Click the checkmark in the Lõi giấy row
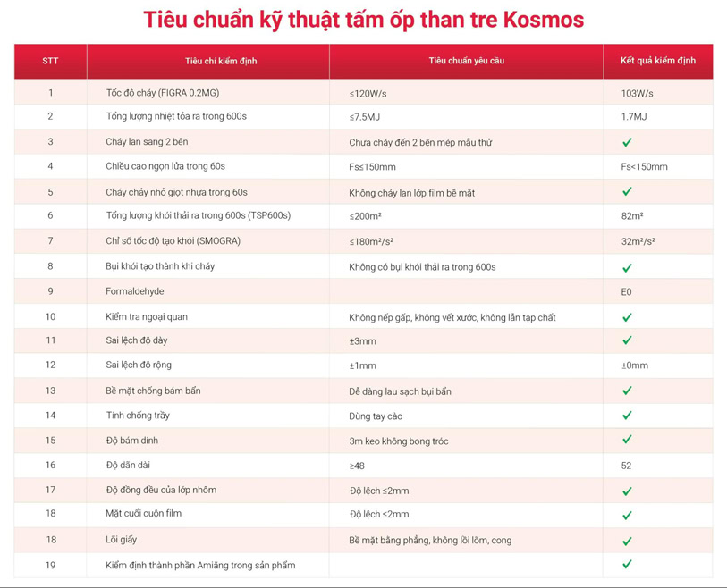 (x=627, y=541)
